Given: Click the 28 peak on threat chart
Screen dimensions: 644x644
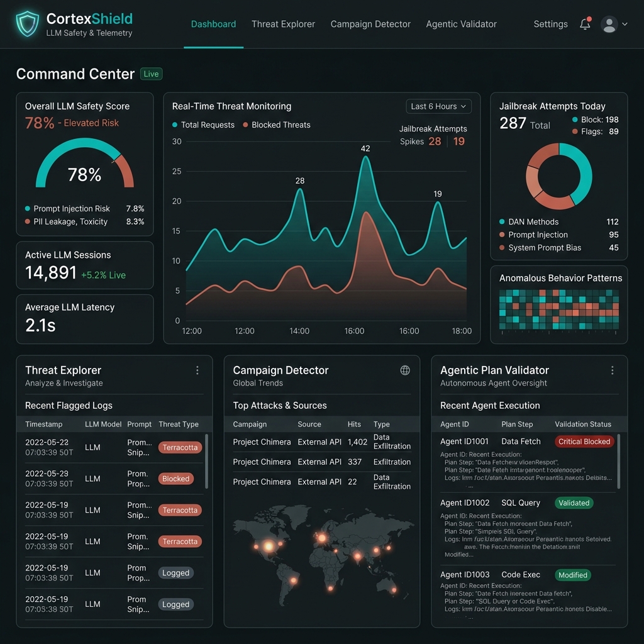Looking at the screenshot, I should [300, 189].
